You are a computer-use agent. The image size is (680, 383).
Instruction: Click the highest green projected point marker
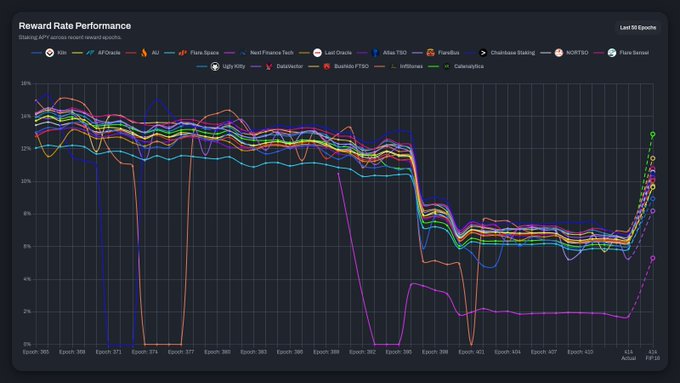653,134
